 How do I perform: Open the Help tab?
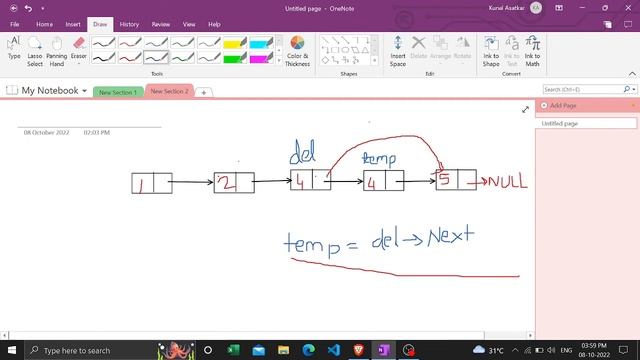pyautogui.click(x=214, y=24)
